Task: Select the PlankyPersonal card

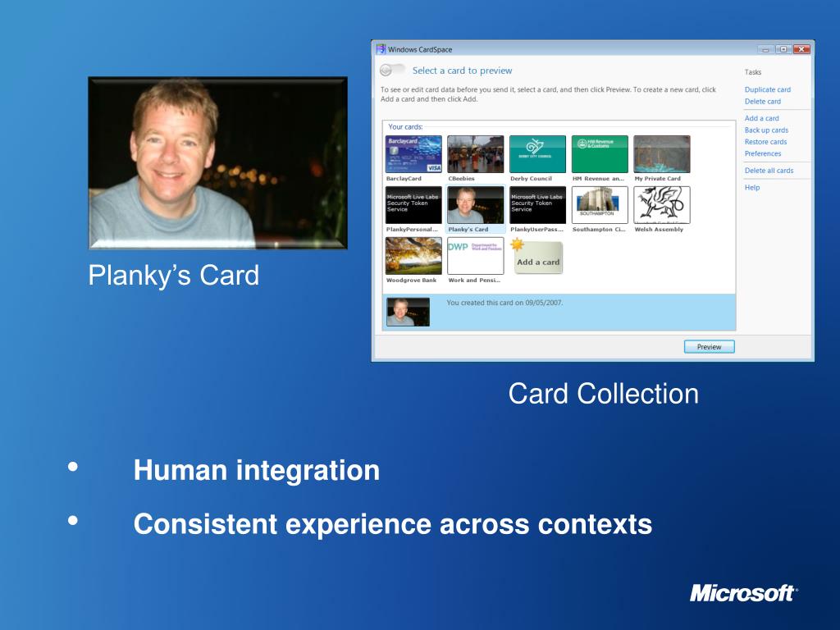Action: (x=413, y=205)
